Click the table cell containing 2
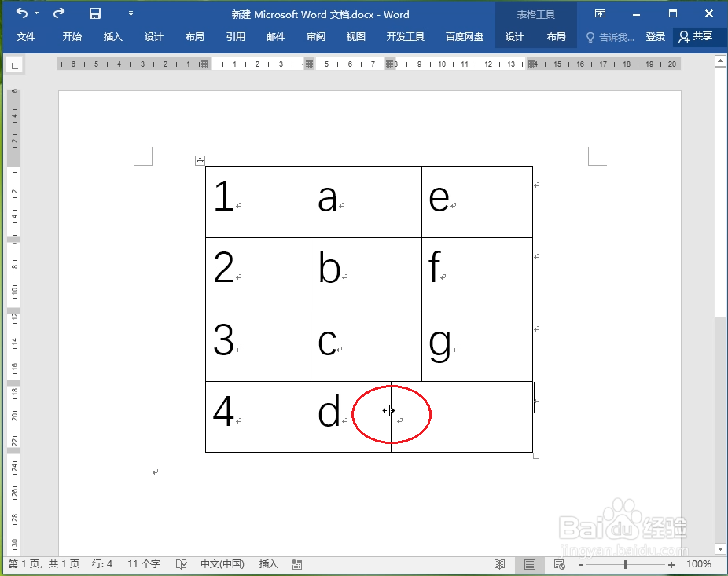 (x=258, y=273)
